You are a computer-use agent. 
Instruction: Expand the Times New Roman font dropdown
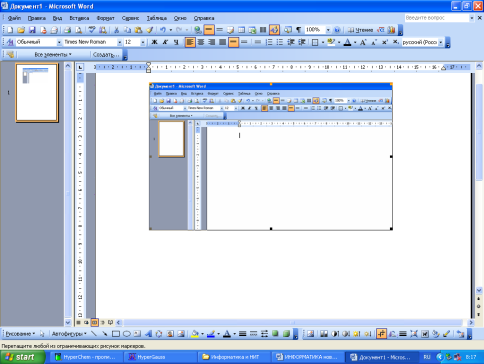pos(119,42)
